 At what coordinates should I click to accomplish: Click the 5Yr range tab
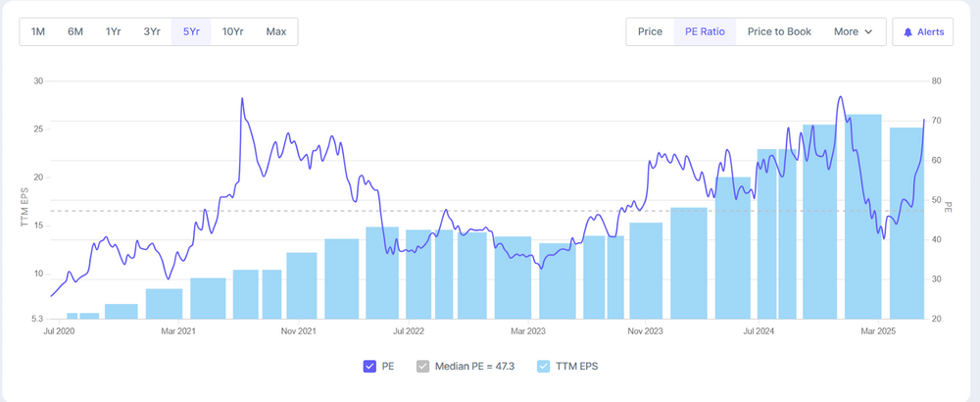pos(191,31)
